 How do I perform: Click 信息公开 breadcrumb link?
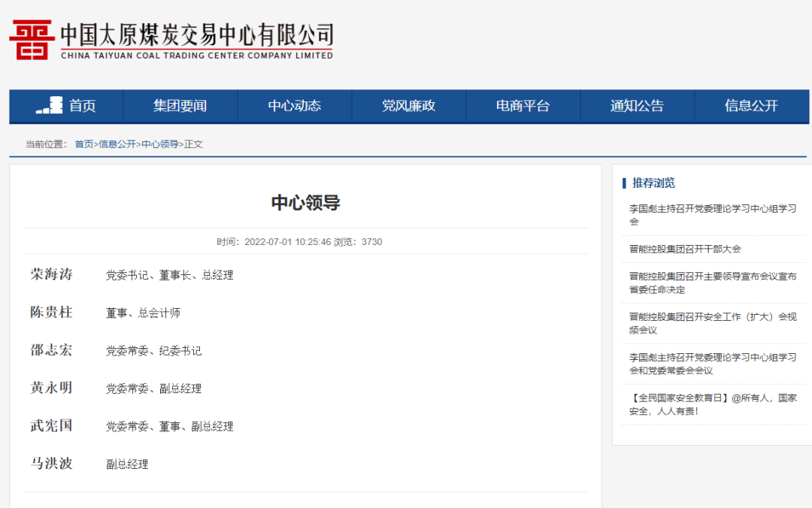pos(117,144)
